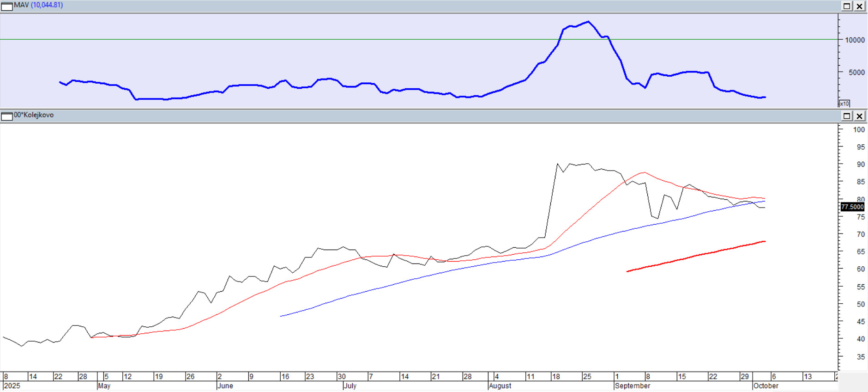Click the MAV pane menu icon
Viewport: 868px width, 392px height.
(6, 6)
